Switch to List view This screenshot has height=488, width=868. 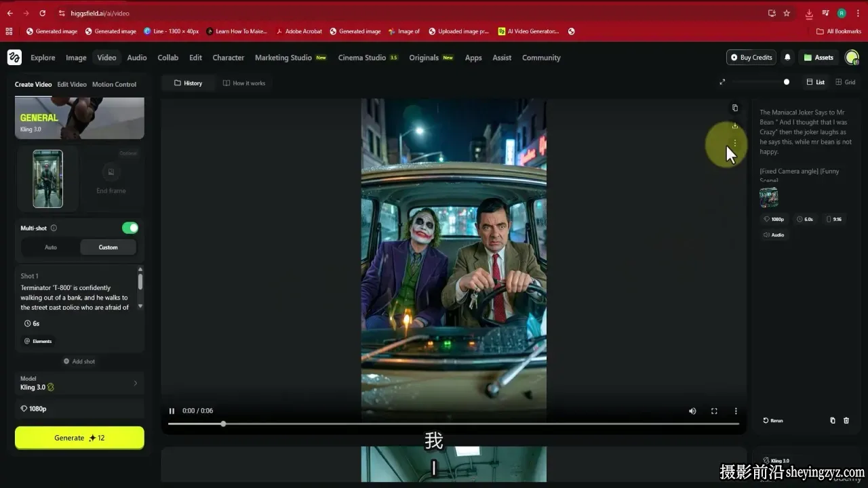(815, 82)
